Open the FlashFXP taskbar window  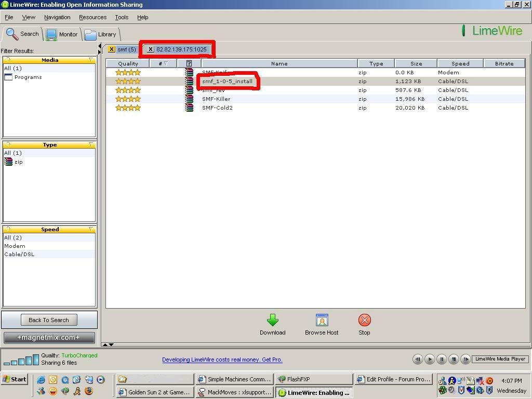(x=314, y=379)
